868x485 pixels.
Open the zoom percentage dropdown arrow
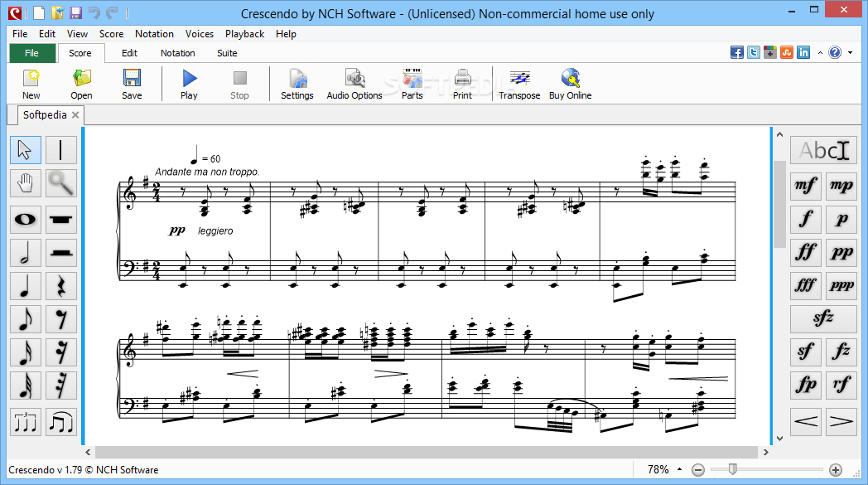[x=680, y=469]
